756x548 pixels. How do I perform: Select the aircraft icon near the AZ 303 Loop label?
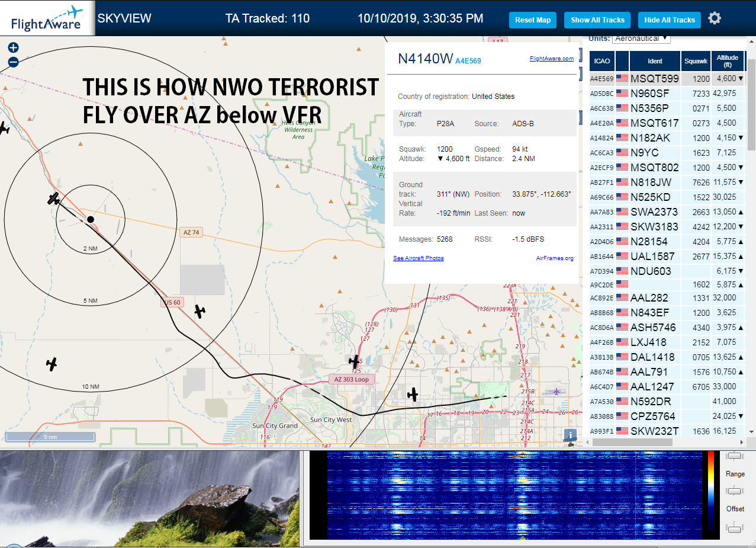[355, 361]
